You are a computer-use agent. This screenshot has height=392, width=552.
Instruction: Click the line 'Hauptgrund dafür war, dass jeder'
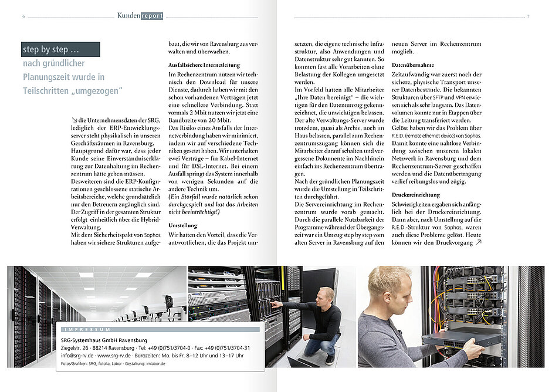click(x=116, y=151)
